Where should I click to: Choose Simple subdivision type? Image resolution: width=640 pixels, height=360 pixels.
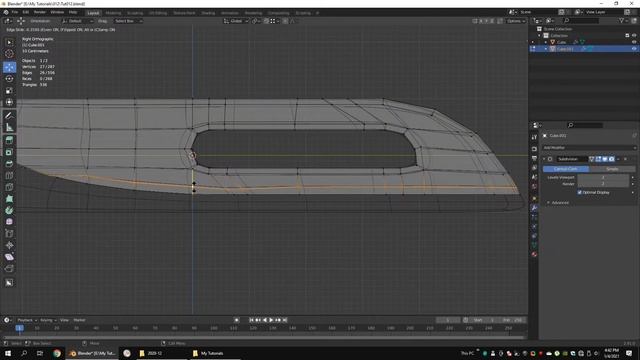(612, 169)
